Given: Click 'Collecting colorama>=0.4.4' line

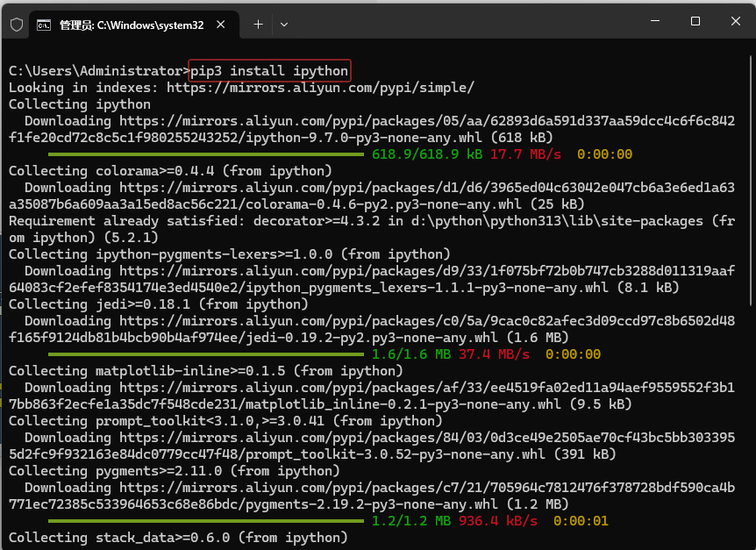Looking at the screenshot, I should point(170,171).
